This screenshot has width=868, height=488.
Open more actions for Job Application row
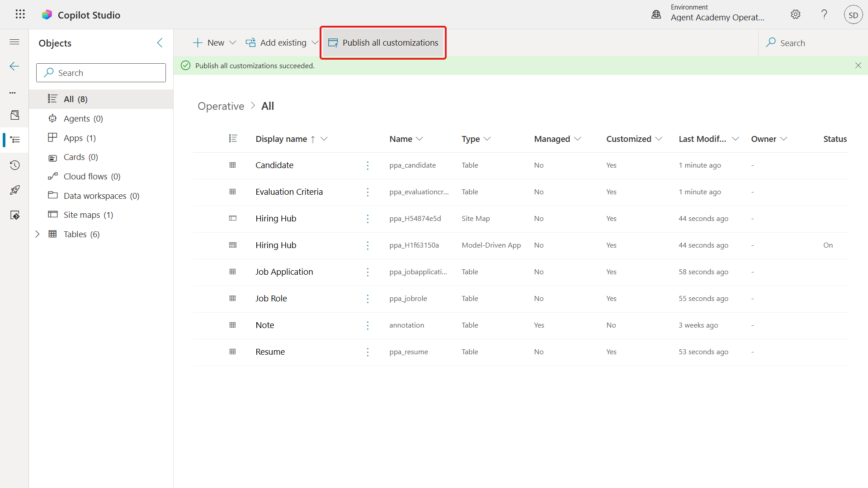point(368,272)
